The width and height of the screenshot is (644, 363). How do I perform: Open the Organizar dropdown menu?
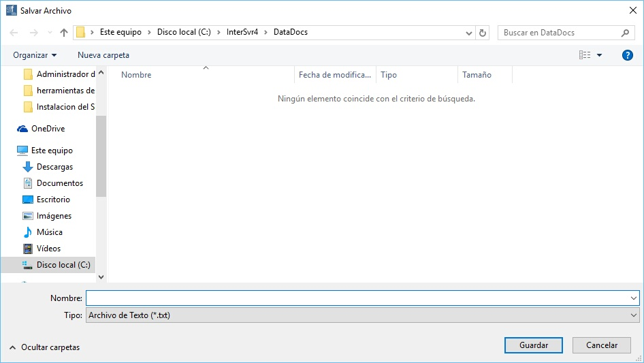point(35,55)
